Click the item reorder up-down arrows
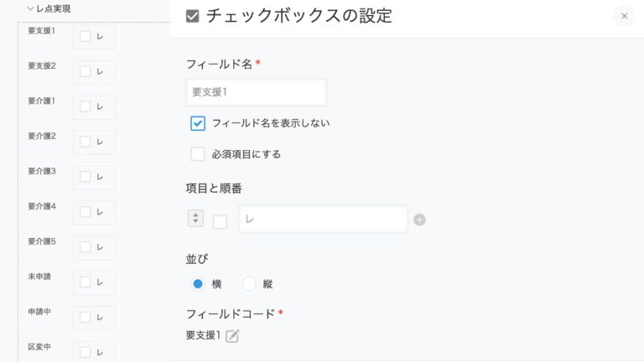 click(195, 218)
